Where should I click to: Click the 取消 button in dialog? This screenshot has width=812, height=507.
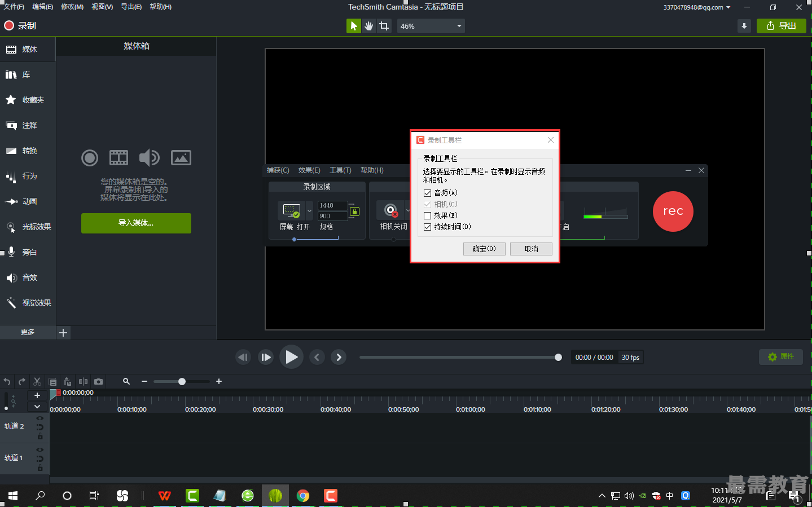point(531,249)
